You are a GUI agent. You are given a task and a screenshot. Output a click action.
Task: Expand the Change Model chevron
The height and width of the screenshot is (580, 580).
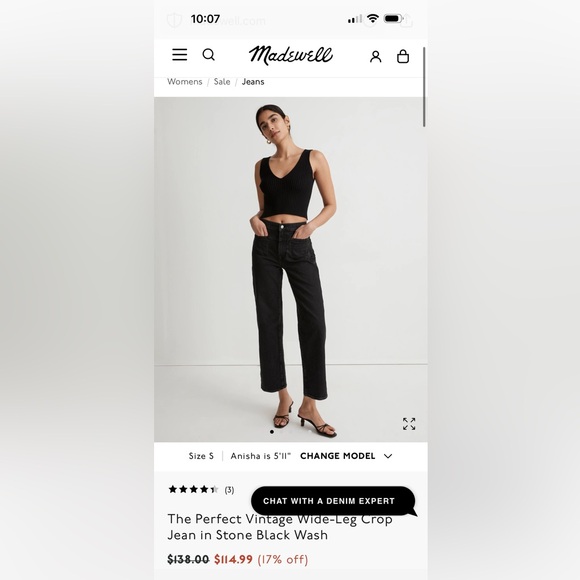pos(388,456)
